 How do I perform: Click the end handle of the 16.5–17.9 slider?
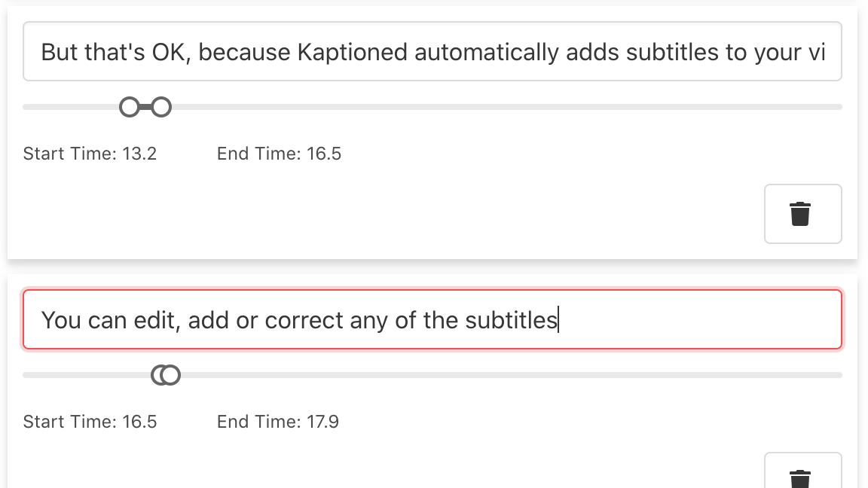coord(171,375)
